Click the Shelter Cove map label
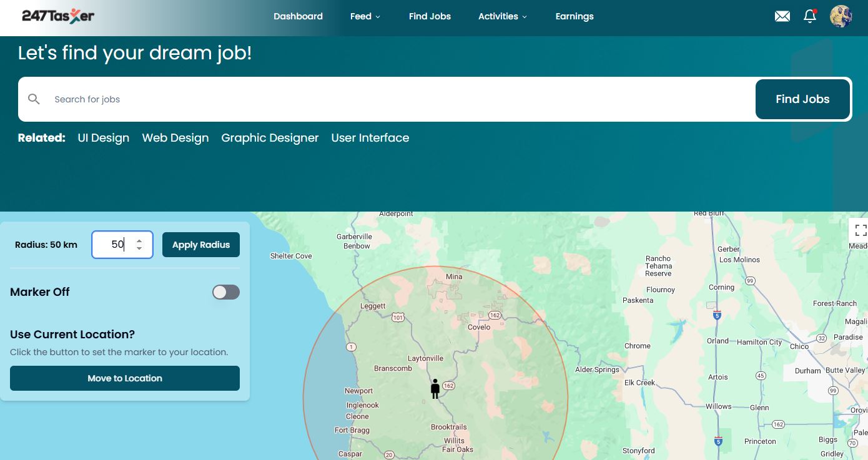Screen dimensions: 868x460 coord(291,256)
